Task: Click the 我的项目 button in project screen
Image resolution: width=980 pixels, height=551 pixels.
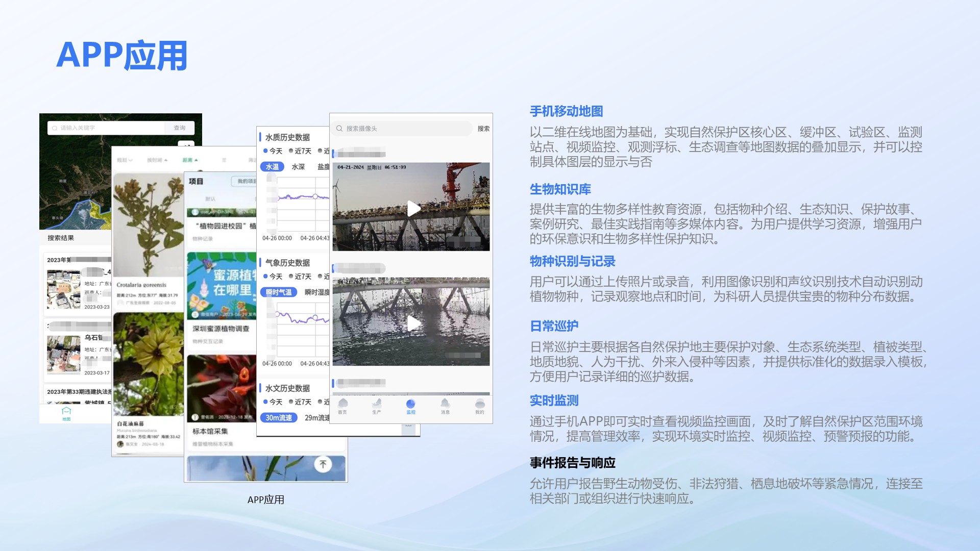Action: click(244, 181)
